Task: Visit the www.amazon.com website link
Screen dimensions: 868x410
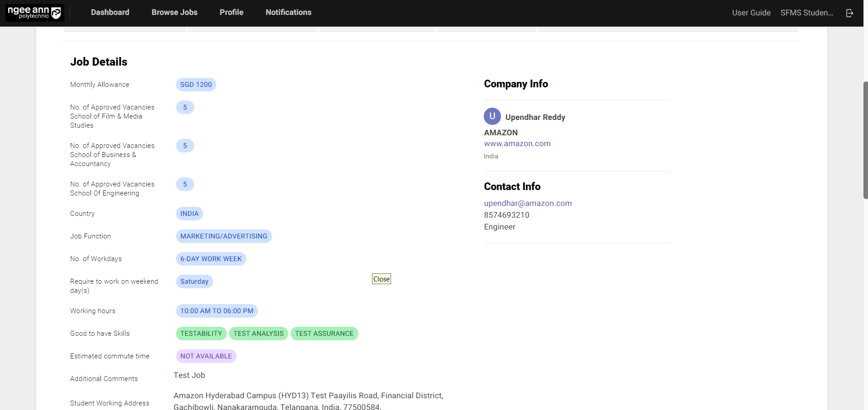Action: [x=517, y=144]
